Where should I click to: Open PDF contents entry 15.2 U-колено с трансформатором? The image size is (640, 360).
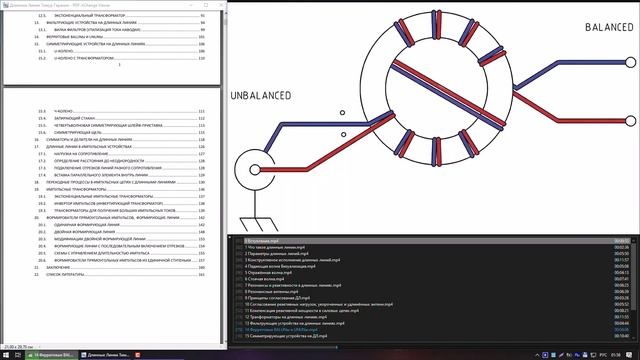pyautogui.click(x=122, y=58)
